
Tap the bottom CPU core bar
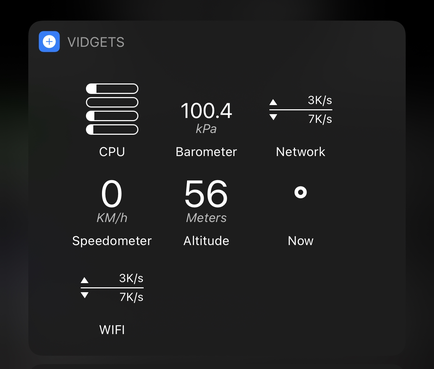tap(112, 129)
